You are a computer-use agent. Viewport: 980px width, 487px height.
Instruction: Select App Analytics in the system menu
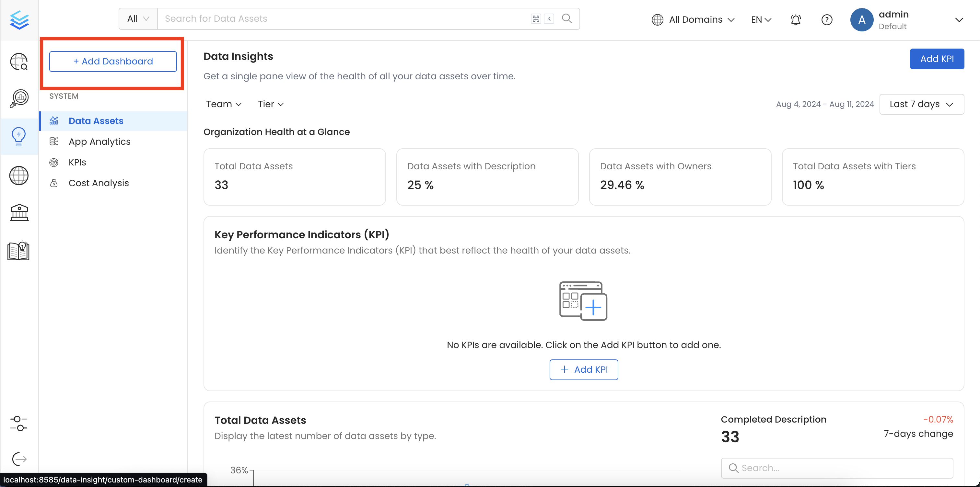tap(99, 142)
